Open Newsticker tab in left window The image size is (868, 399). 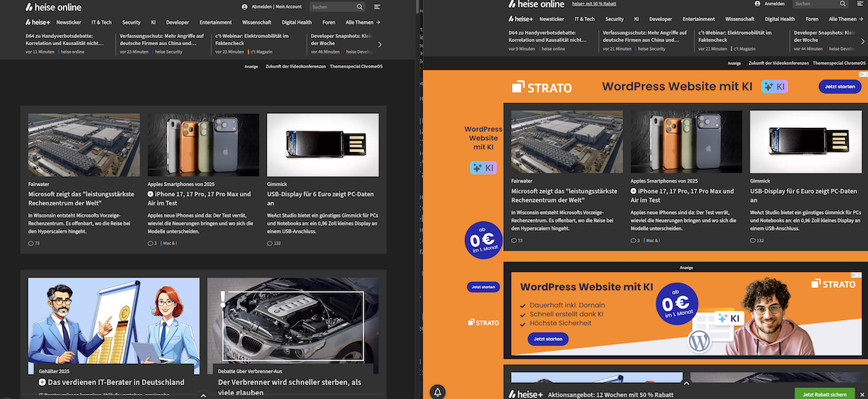[67, 22]
